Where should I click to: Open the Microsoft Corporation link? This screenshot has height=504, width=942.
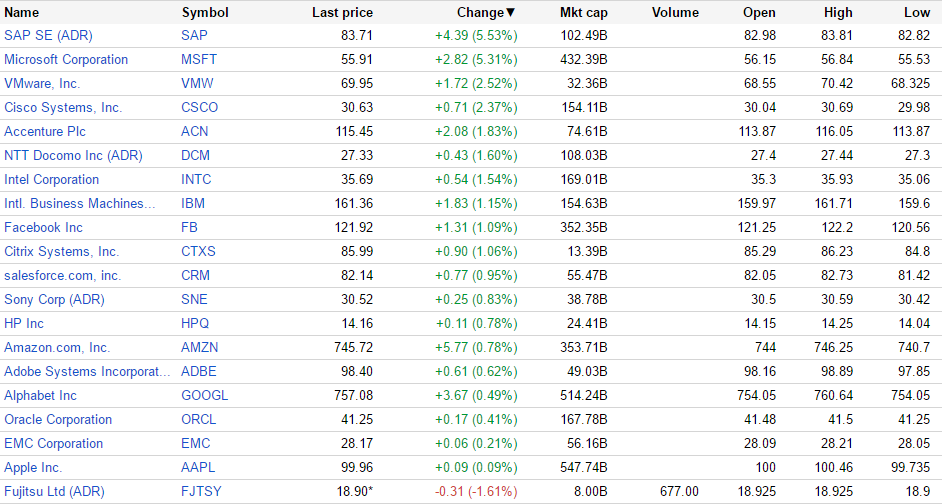[66, 59]
